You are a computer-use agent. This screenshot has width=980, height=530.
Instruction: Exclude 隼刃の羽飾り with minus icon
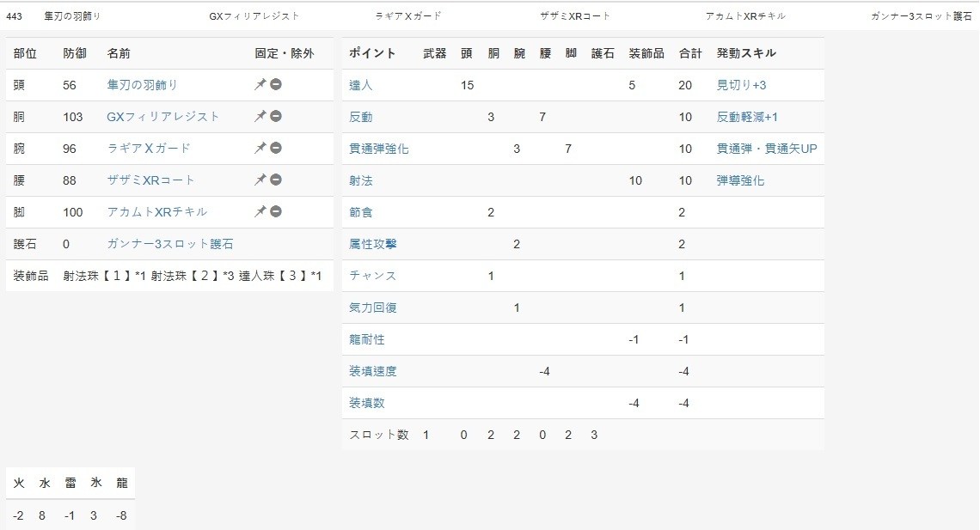click(x=276, y=84)
